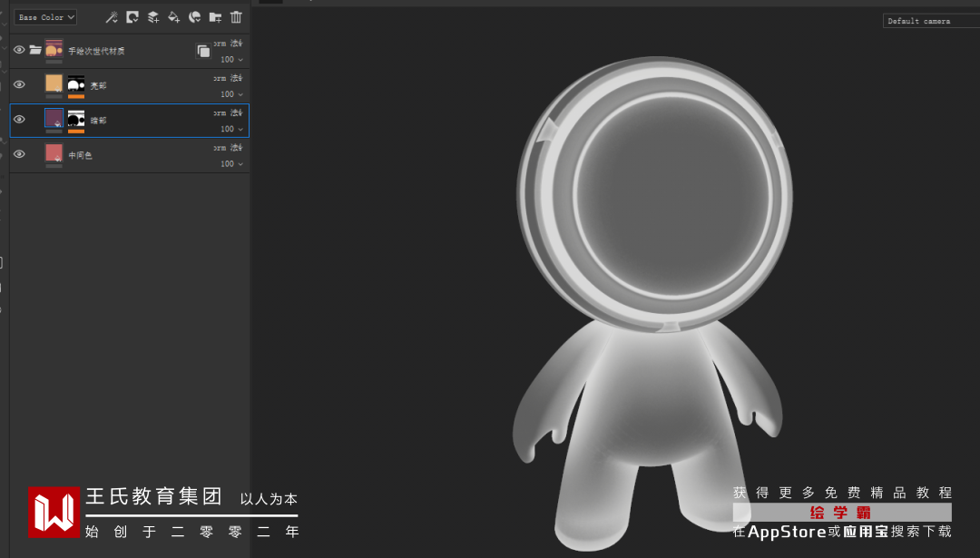Open blend mode of 亮部 layer

point(229,78)
